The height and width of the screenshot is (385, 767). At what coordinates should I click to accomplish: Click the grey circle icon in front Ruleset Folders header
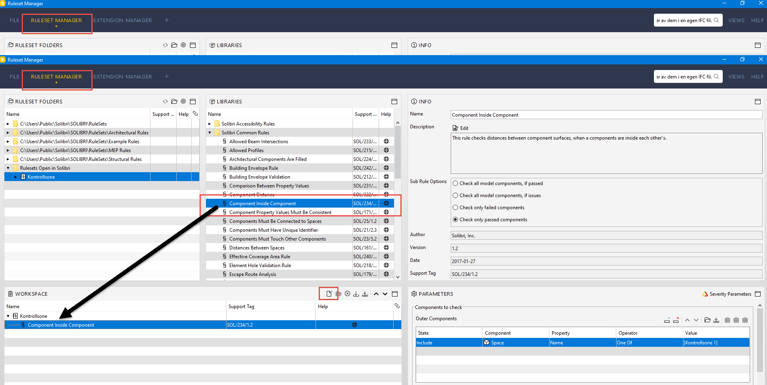[183, 101]
